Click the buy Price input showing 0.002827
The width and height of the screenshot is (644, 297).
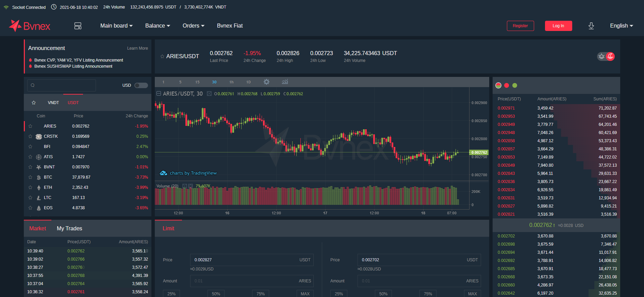click(252, 260)
